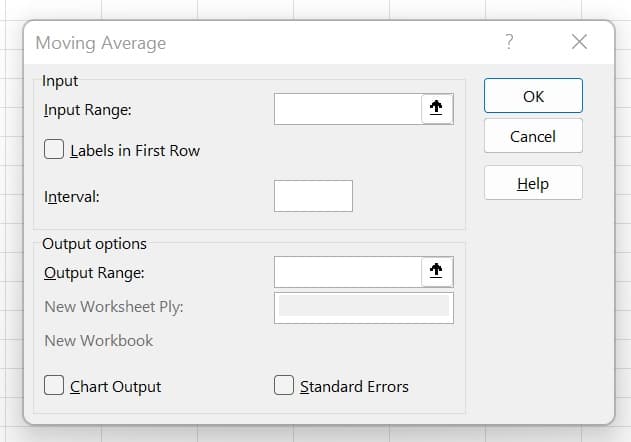Click the Output Range text box
The height and width of the screenshot is (442, 631).
[346, 271]
